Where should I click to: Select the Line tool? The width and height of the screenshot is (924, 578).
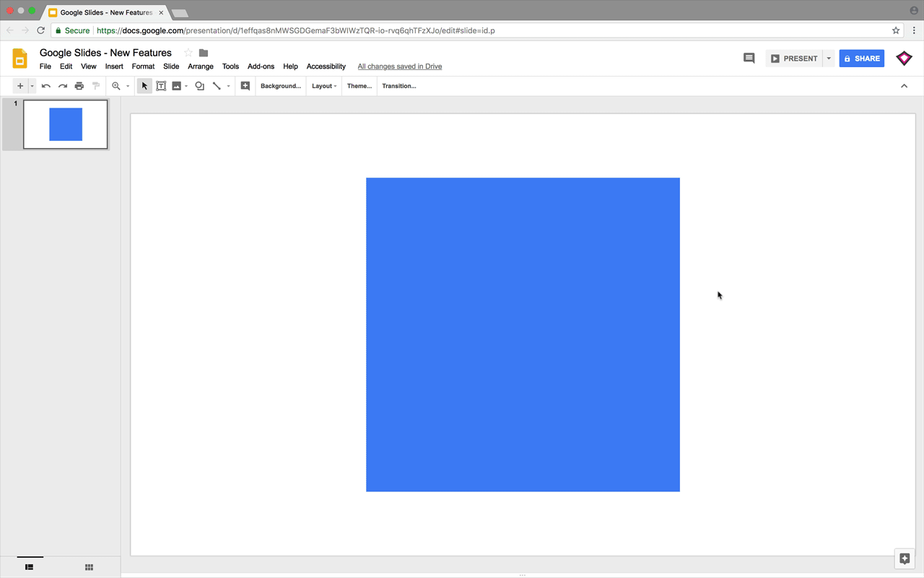tap(217, 86)
